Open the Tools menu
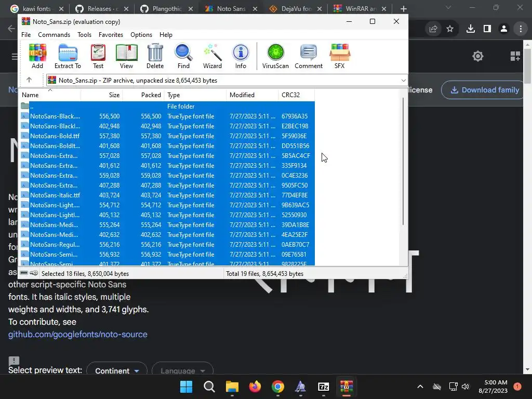Image resolution: width=532 pixels, height=399 pixels. point(84,35)
